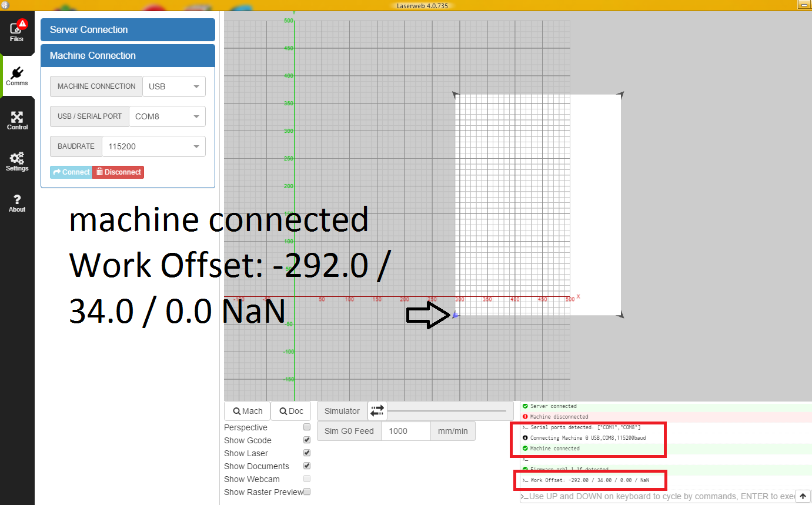Toggle the Show Webcam checkbox
This screenshot has height=505, width=812.
point(306,479)
